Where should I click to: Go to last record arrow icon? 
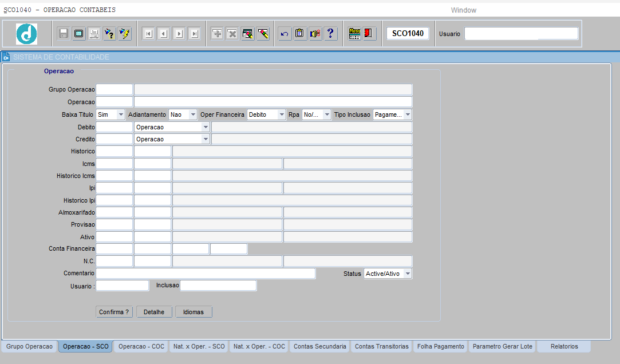tap(195, 34)
